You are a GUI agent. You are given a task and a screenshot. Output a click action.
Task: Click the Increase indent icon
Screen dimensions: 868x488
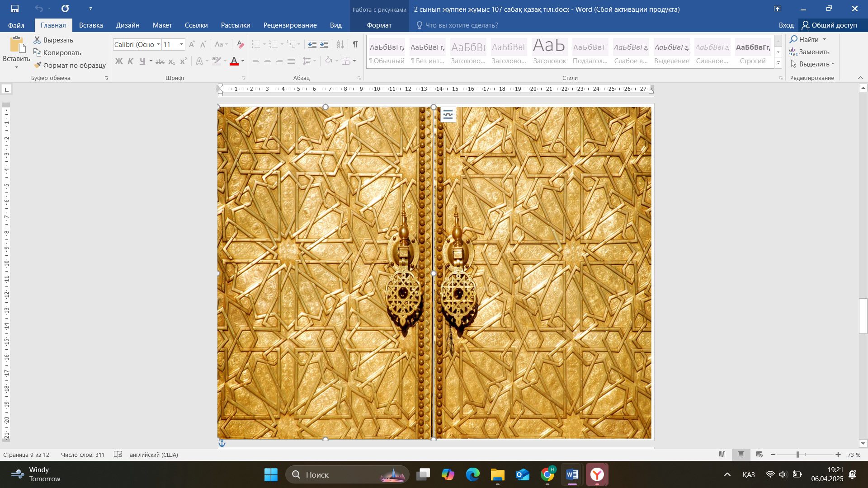click(x=324, y=44)
